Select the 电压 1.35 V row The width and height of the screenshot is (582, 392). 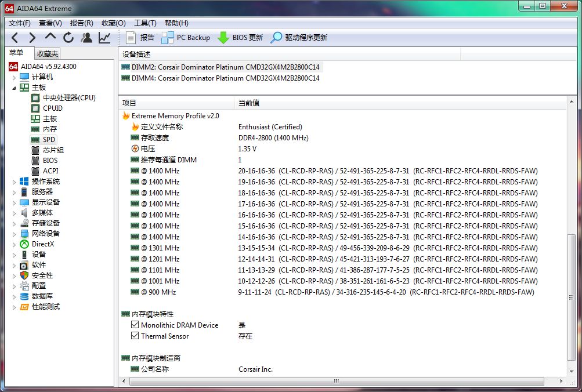pyautogui.click(x=342, y=148)
